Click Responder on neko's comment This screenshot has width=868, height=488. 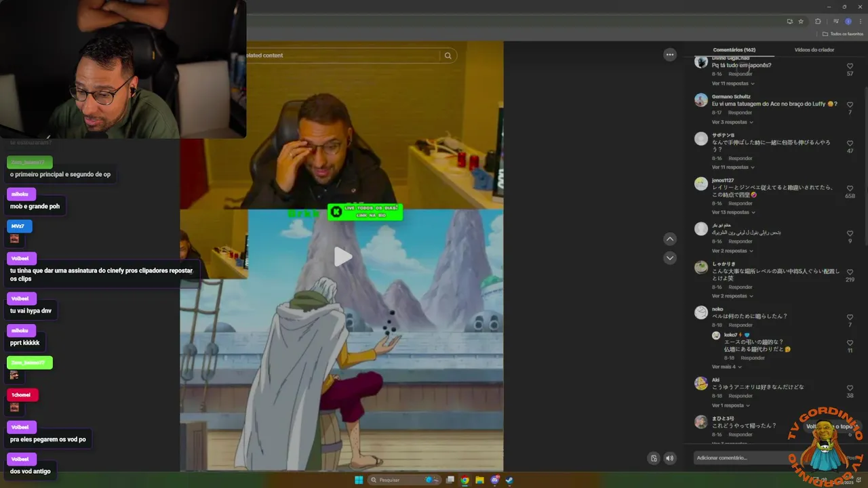click(x=741, y=325)
